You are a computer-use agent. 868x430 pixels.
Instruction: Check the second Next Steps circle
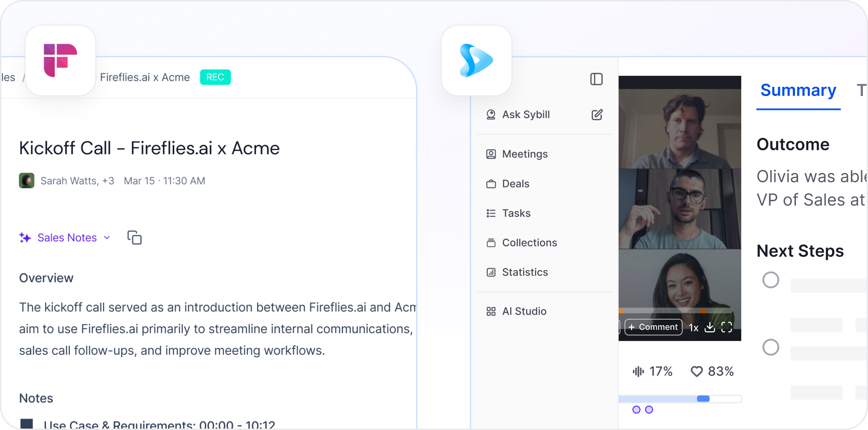point(771,347)
